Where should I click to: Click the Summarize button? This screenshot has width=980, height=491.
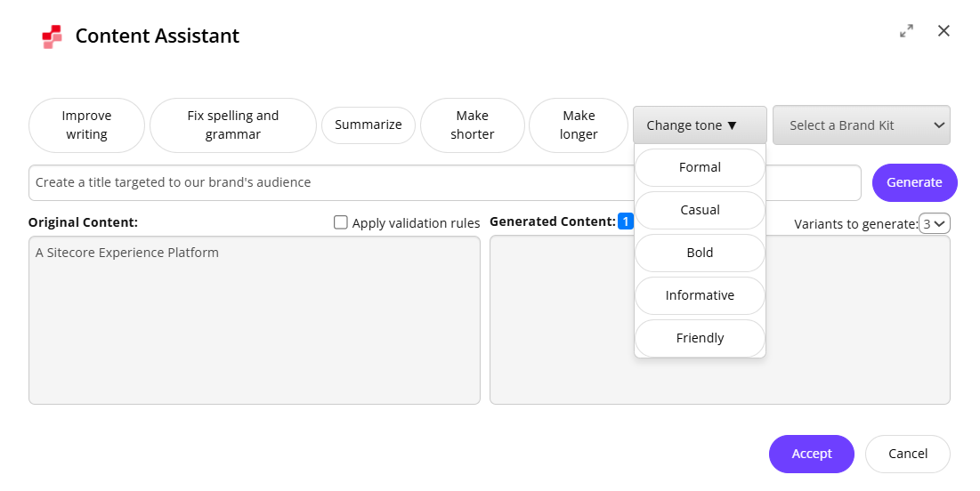pos(369,125)
